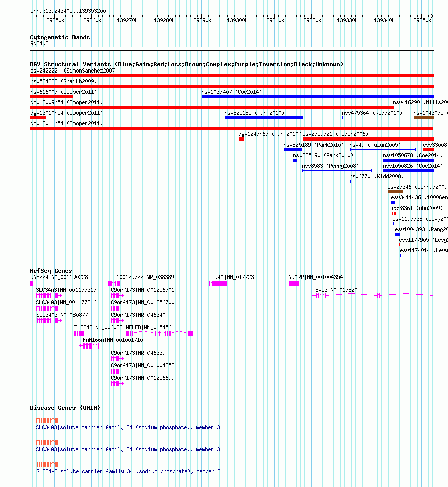Click the nsv616007 (Cooper2011) red bar
448x487 pixels.
point(51,97)
